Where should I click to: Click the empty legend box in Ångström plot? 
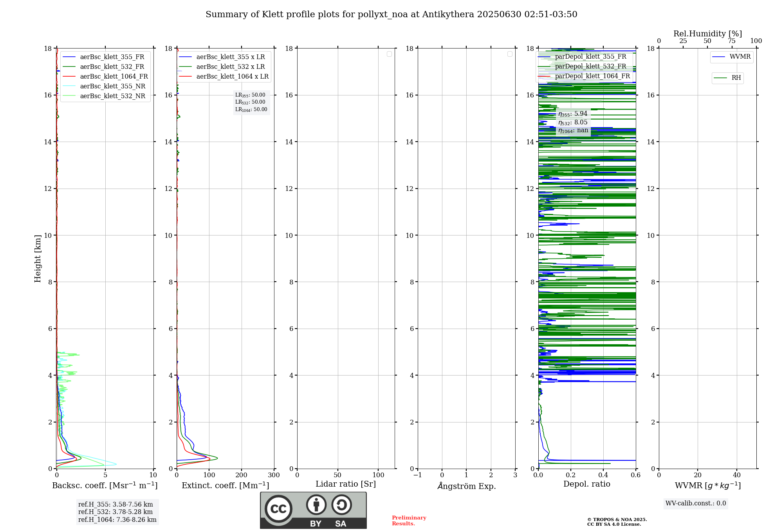[510, 54]
